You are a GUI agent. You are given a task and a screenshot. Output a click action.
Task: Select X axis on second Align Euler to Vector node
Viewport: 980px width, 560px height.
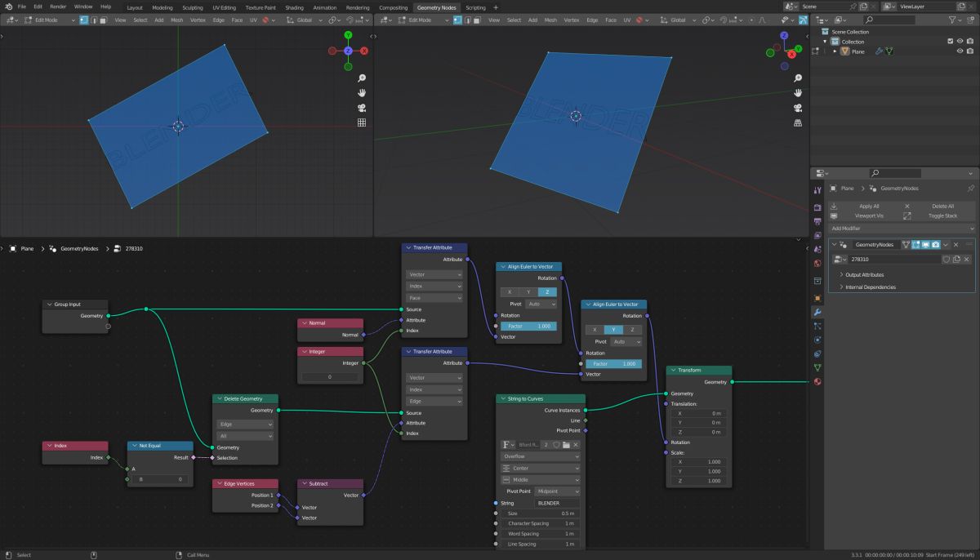pyautogui.click(x=595, y=330)
